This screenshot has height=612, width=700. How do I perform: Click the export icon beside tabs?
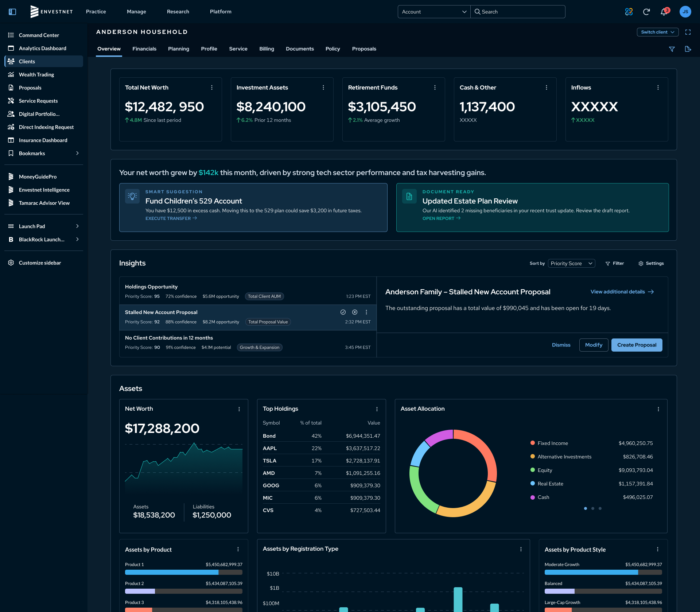[x=688, y=49]
